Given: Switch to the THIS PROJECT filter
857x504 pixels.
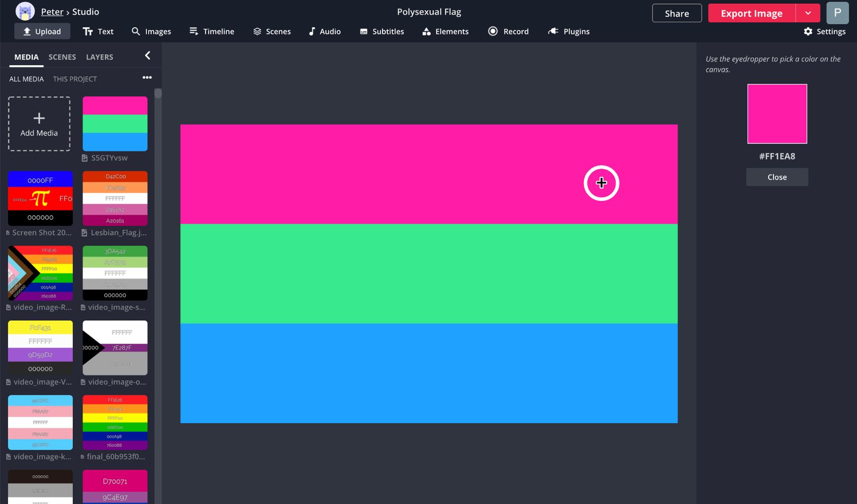Looking at the screenshot, I should click(75, 79).
